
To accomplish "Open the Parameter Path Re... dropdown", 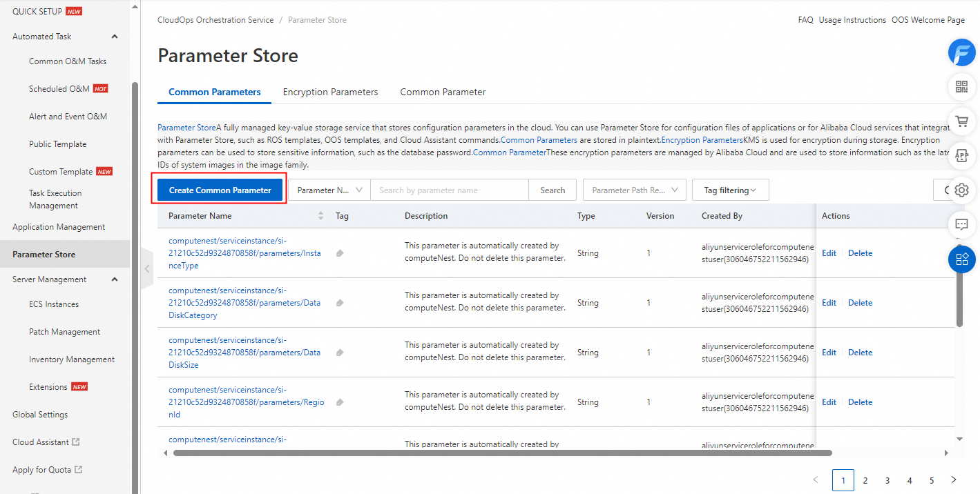I will click(x=635, y=190).
